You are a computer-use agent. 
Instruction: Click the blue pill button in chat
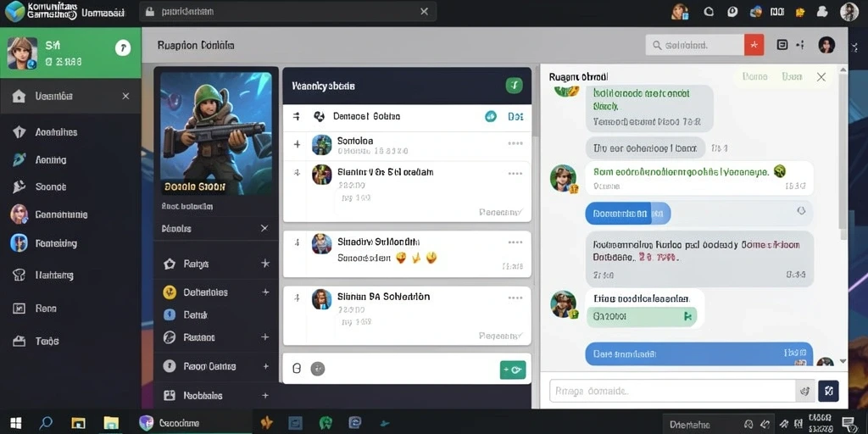628,213
